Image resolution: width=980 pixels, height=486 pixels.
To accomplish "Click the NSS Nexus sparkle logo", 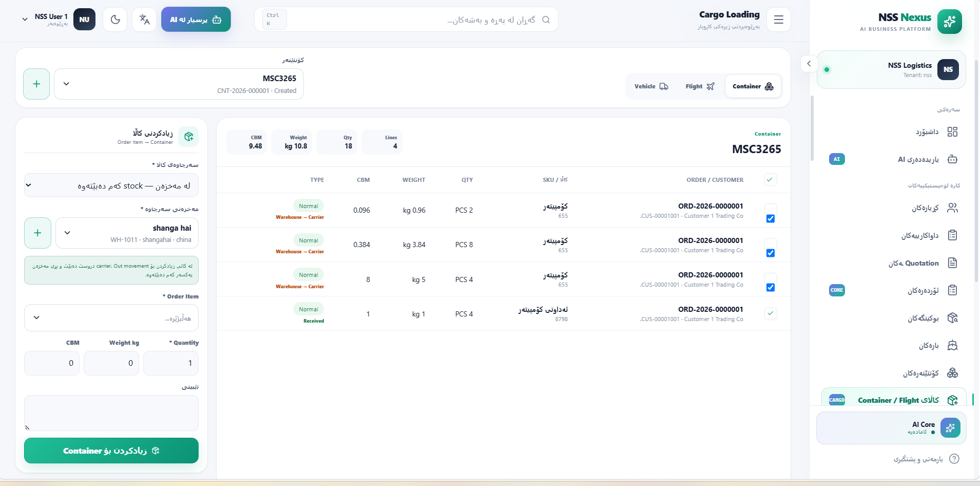I will click(x=949, y=22).
